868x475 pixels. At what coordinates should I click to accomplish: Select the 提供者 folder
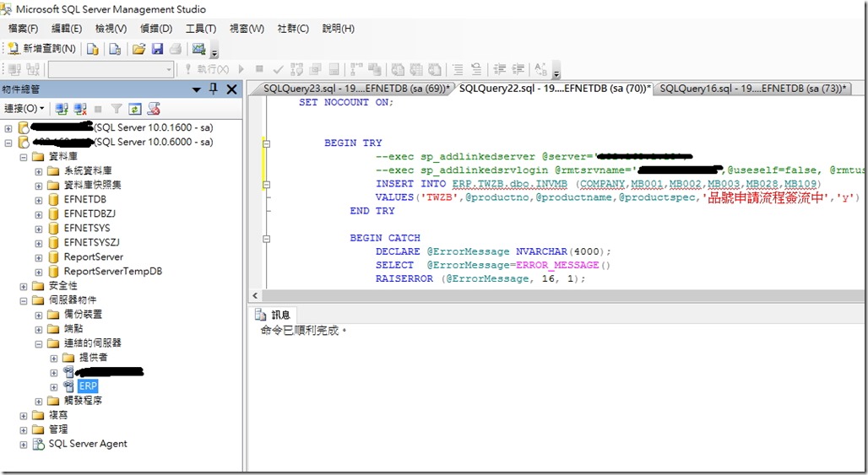click(x=93, y=357)
